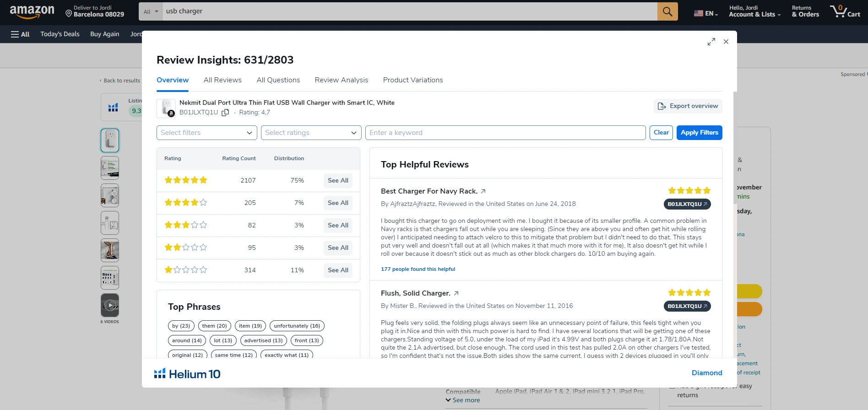This screenshot has height=410, width=868.
Task: Open the Select filters dropdown
Action: pyautogui.click(x=206, y=133)
